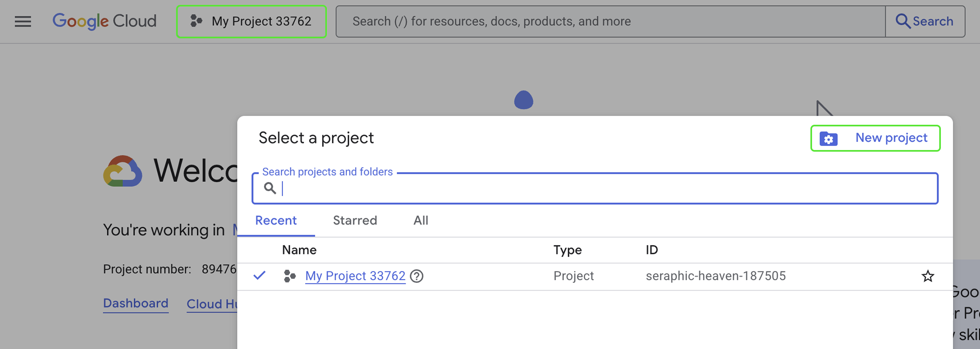Viewport: 980px width, 349px height.
Task: Click the help icon beside My Project 33762
Action: point(417,276)
